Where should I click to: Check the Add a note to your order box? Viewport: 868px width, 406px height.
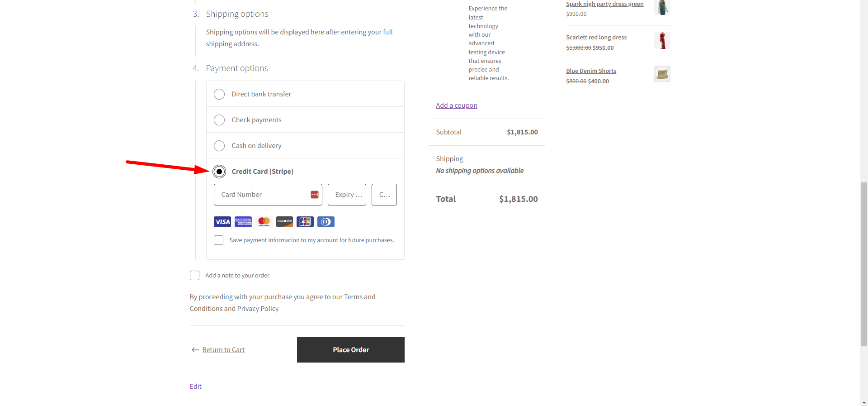[195, 276]
